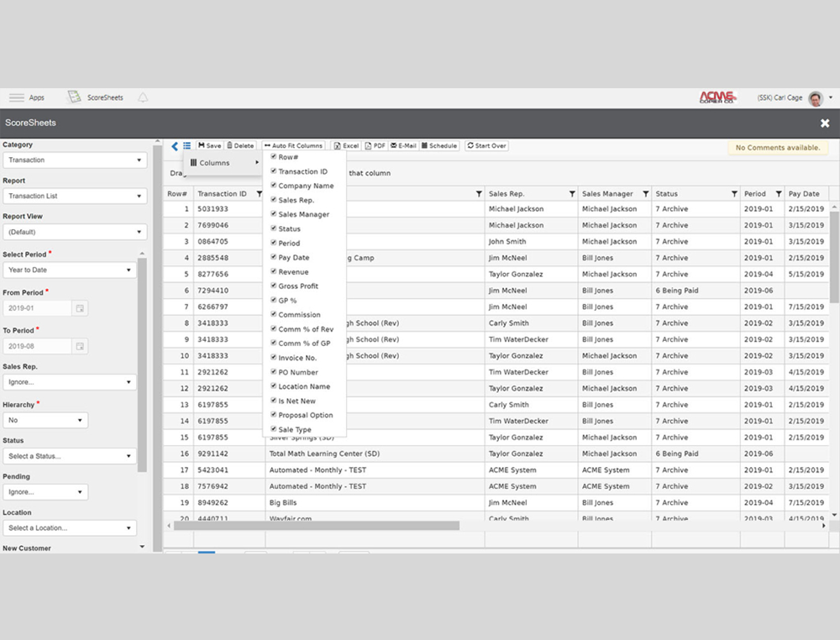
Task: Click the ACME company logo
Action: click(x=717, y=97)
